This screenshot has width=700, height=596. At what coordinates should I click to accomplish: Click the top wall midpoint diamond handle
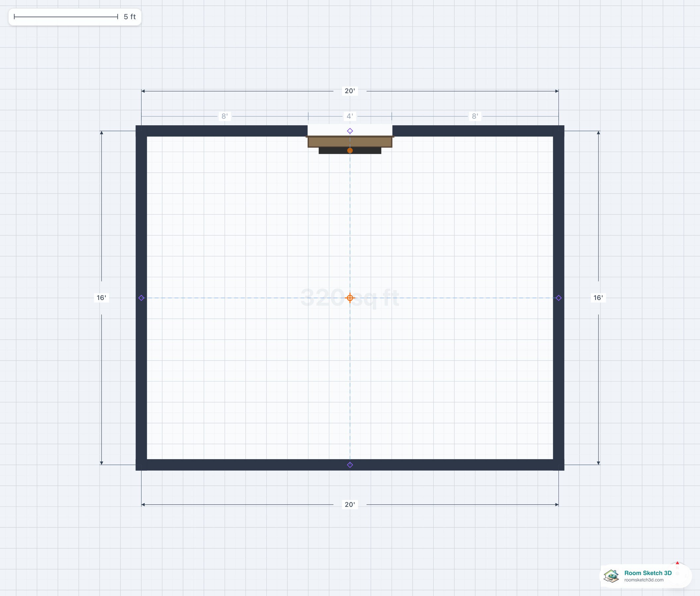pos(350,131)
